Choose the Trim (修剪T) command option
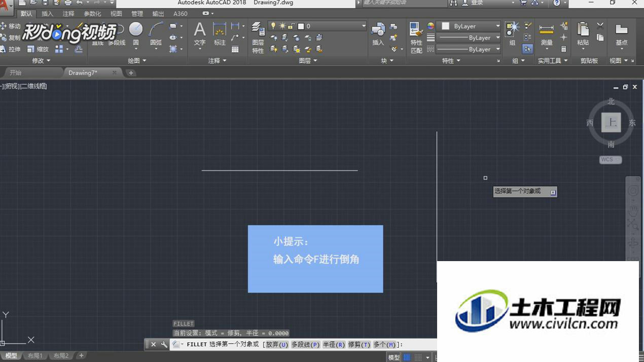The height and width of the screenshot is (362, 644). 359,344
